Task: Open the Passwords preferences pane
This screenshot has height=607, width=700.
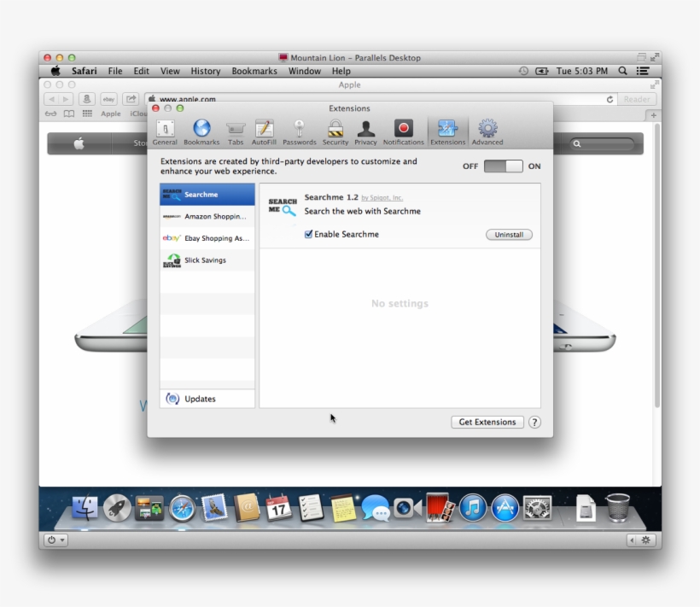Action: pyautogui.click(x=300, y=131)
